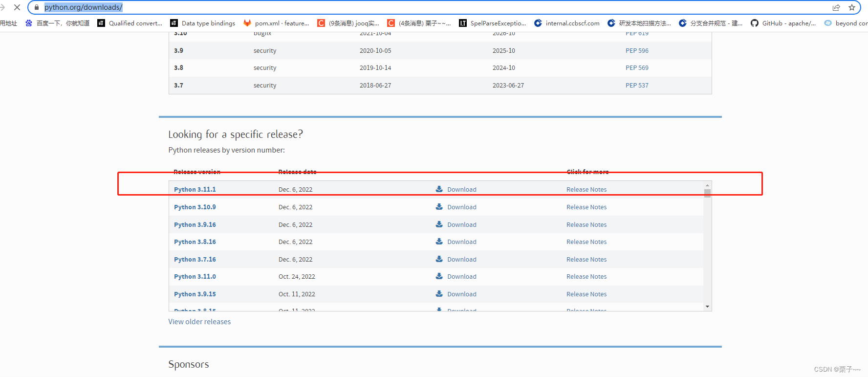Open the Python 3.8.16 release page
The image size is (868, 377).
tap(195, 242)
